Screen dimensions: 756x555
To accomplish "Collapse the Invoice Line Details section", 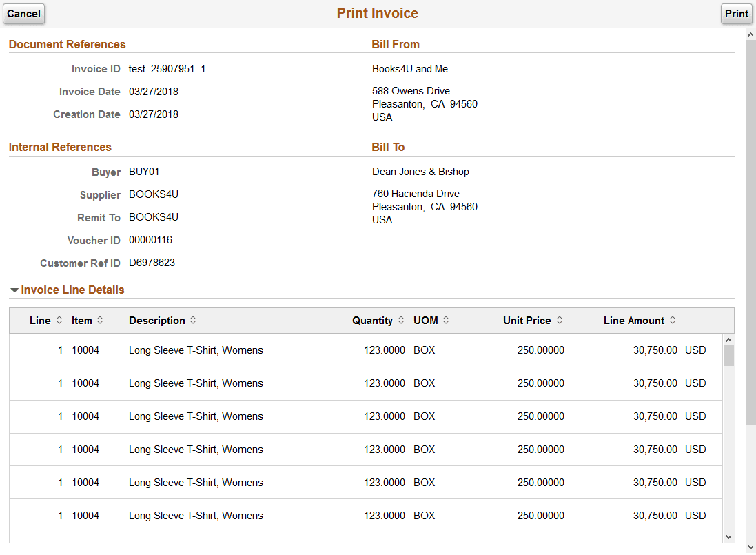I will 15,290.
